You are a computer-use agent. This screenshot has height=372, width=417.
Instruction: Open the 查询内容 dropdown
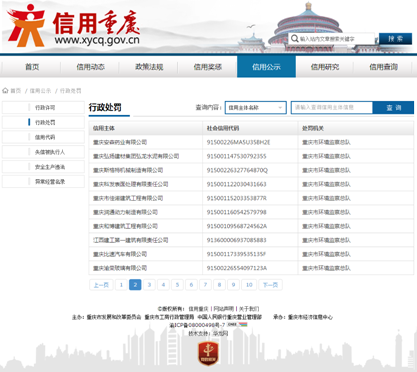point(256,108)
